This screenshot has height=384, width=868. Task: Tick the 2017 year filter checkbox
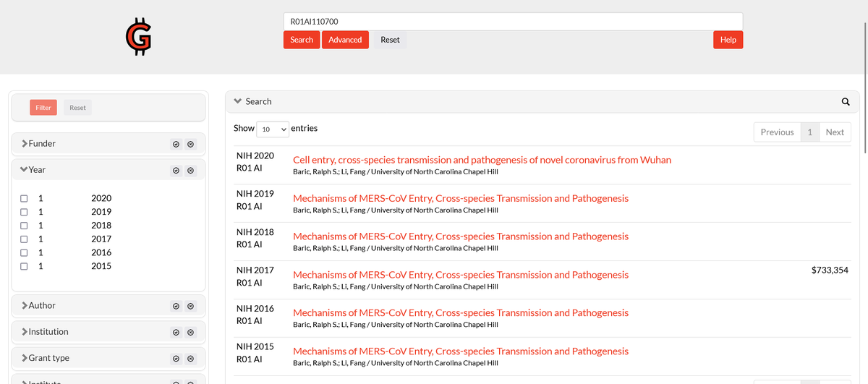click(x=24, y=239)
